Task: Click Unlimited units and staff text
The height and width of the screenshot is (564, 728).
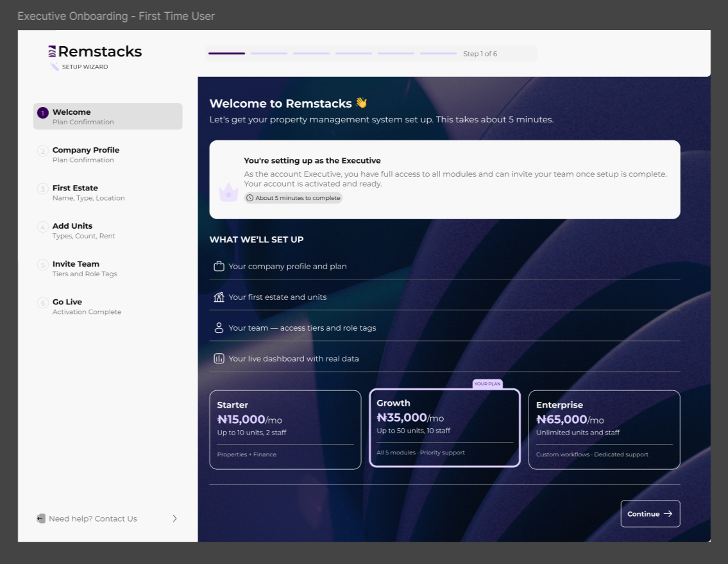Action: pos(577,433)
